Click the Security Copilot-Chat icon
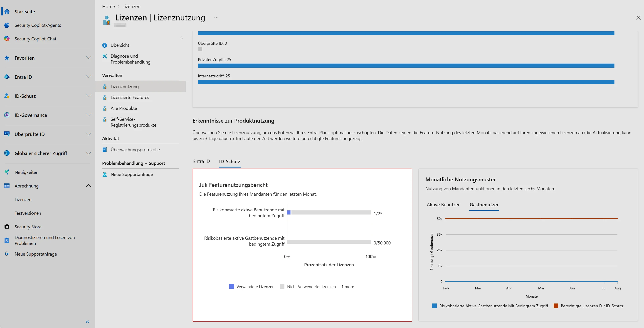This screenshot has width=644, height=328. tap(7, 39)
